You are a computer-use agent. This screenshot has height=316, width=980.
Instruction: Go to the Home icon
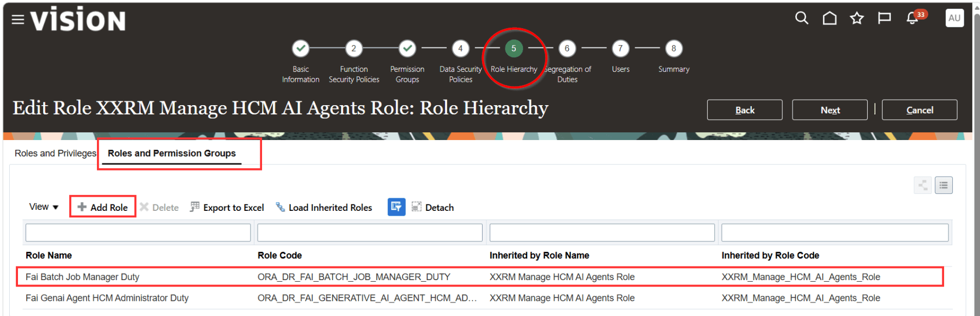pos(829,19)
